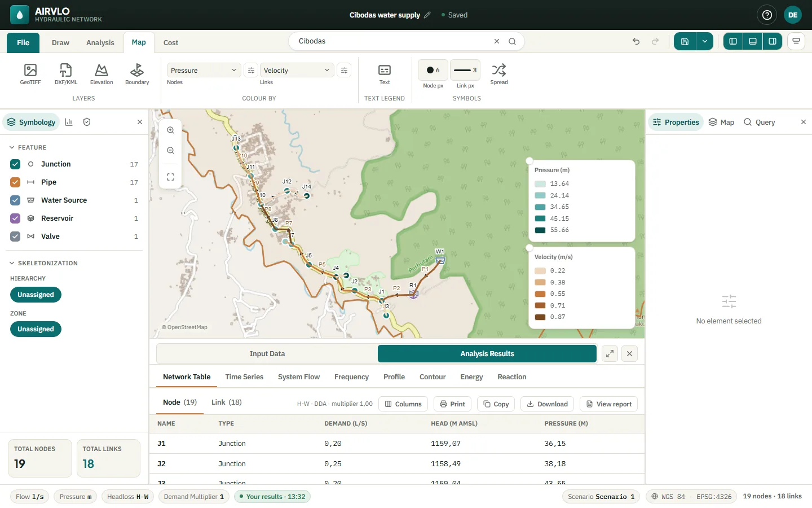Open the Pressure nodes colour dropdown
The image size is (812, 508).
(204, 71)
